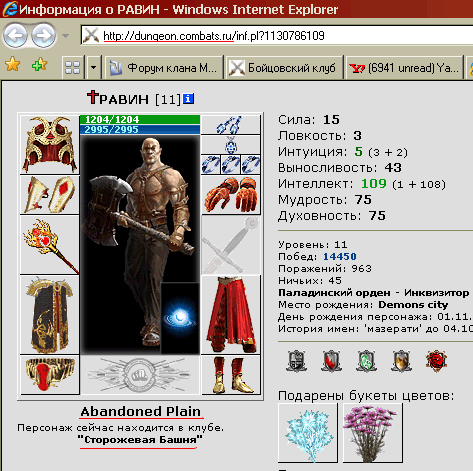Open the Abandoned Plain link

click(x=141, y=412)
